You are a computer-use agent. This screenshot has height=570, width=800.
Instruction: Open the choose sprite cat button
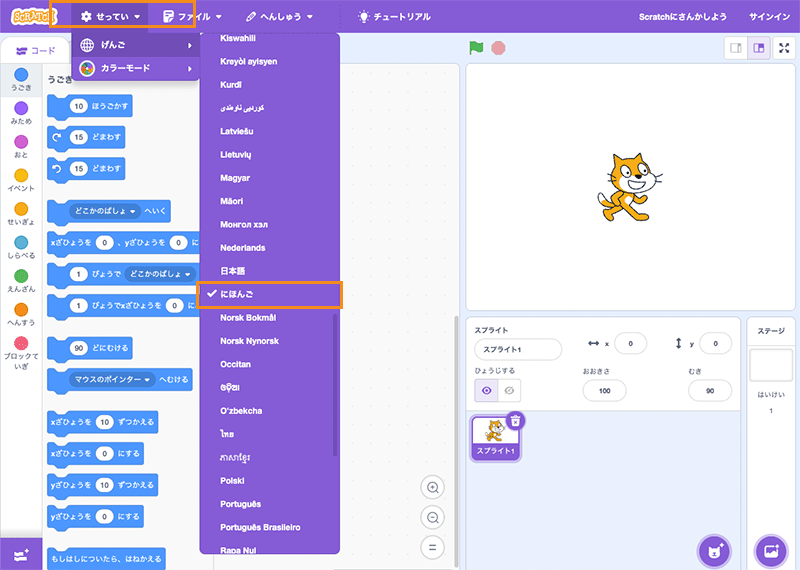[714, 551]
